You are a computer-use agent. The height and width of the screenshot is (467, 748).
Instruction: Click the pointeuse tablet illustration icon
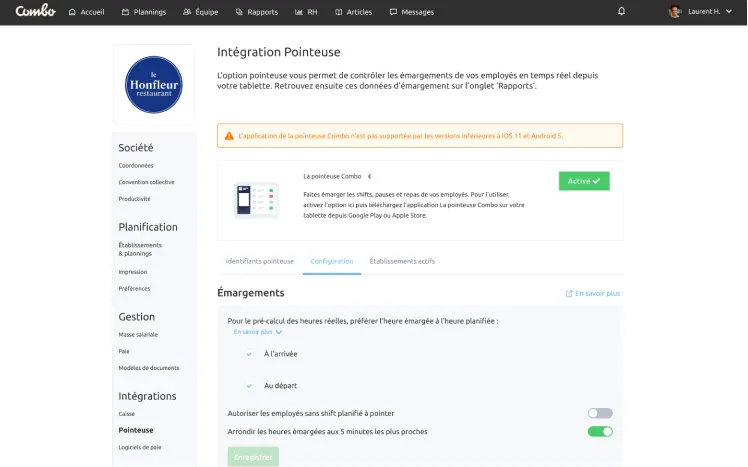click(256, 200)
